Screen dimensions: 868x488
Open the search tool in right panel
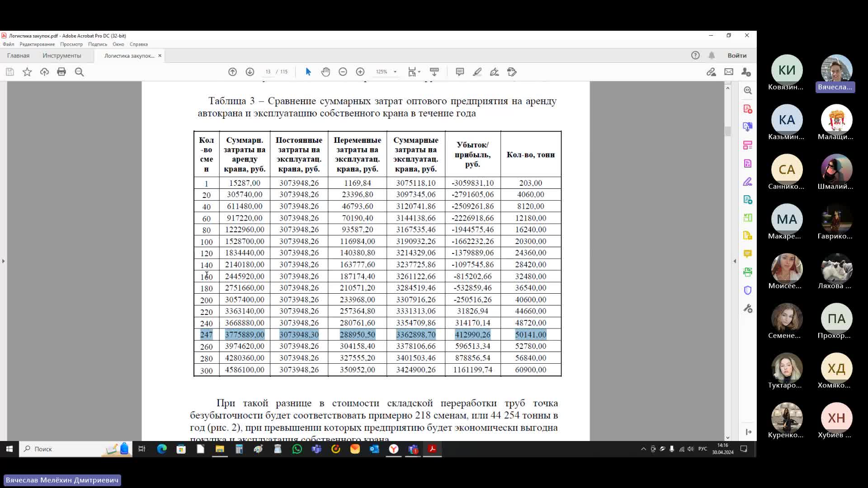pyautogui.click(x=748, y=90)
